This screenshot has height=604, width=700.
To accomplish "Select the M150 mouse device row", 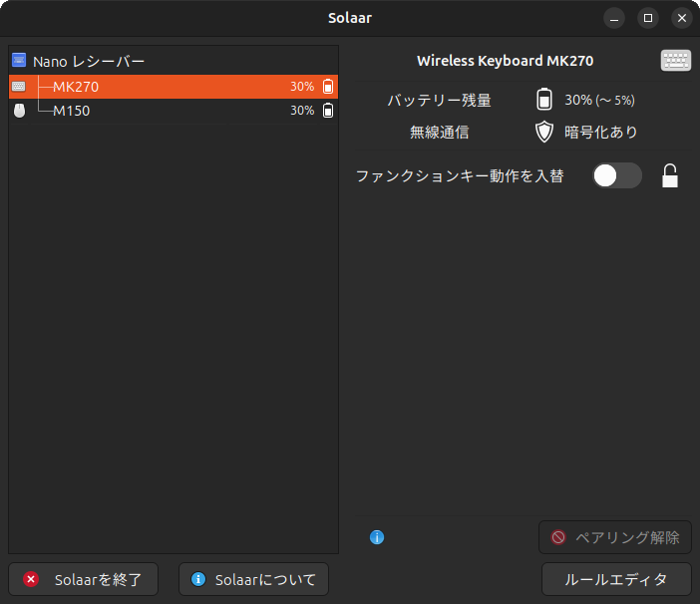I will point(174,111).
